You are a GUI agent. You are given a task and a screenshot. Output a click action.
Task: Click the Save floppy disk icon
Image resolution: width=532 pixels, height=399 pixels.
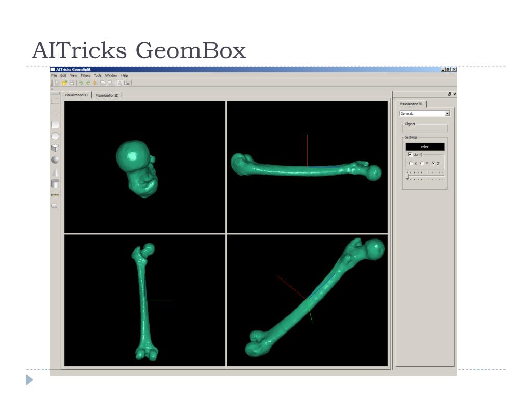[x=72, y=83]
